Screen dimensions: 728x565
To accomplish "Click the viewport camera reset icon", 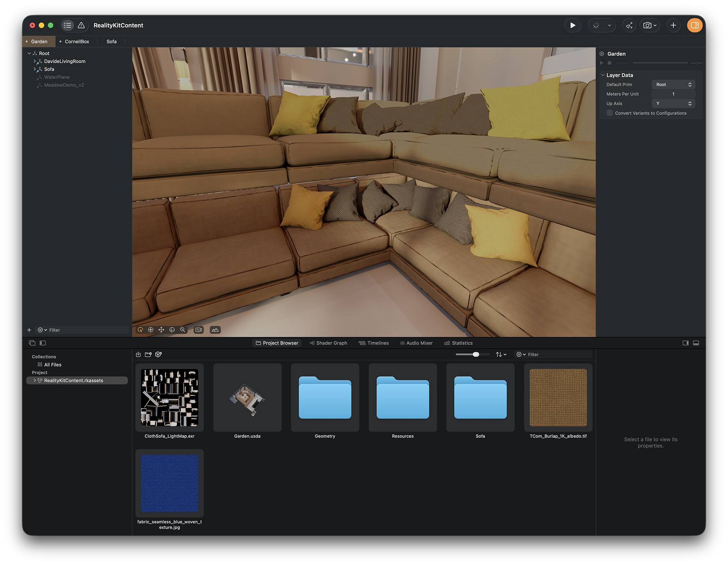I will pos(199,330).
